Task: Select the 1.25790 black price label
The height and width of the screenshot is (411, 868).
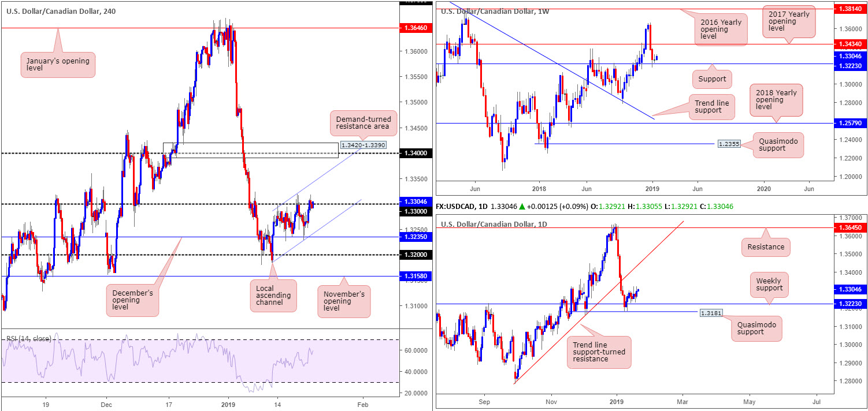Action: 850,122
